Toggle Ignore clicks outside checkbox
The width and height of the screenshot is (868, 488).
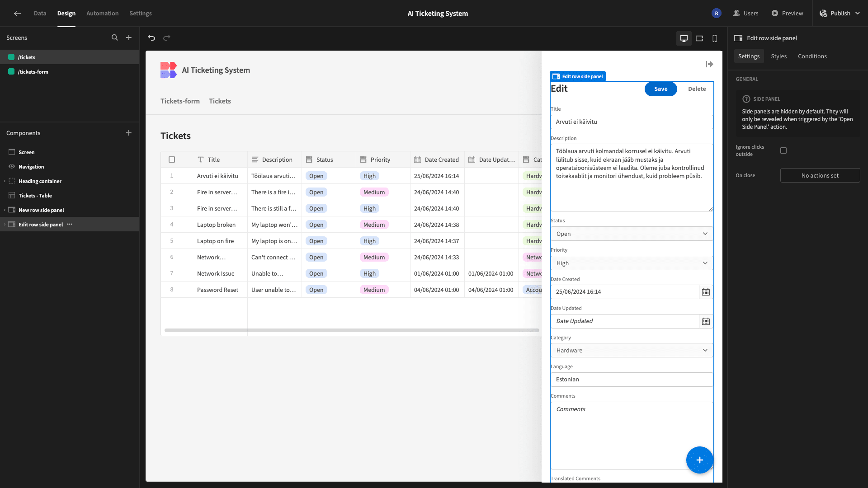coord(783,150)
